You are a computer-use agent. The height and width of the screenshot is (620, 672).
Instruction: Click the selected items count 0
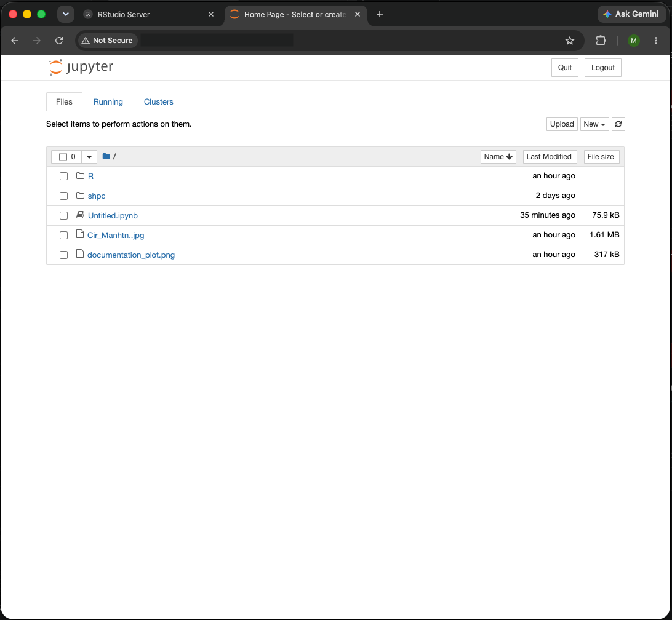coord(73,157)
